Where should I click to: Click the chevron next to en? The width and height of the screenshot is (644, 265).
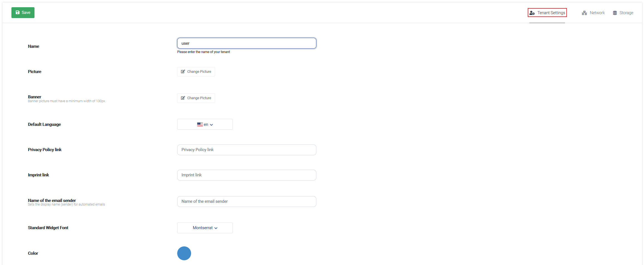211,125
